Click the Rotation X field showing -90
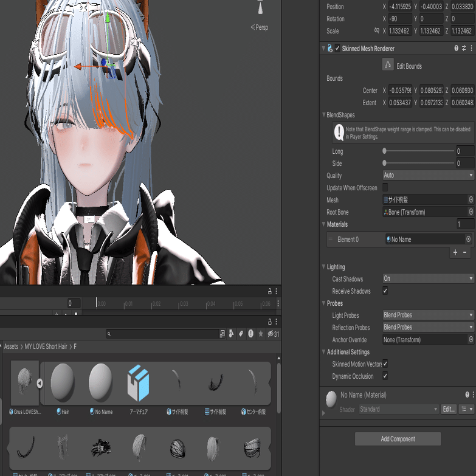This screenshot has width=476, height=476. (400, 19)
